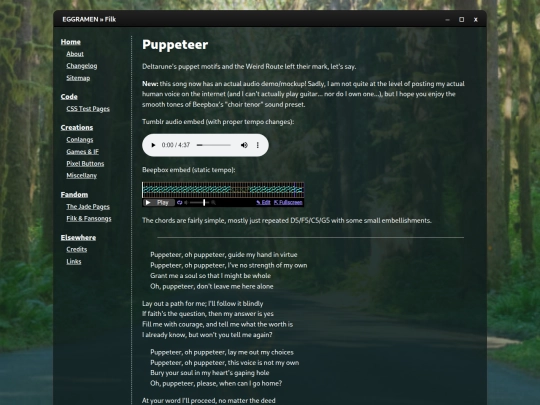Open the About page link
Image resolution: width=540 pixels, height=405 pixels.
(75, 54)
